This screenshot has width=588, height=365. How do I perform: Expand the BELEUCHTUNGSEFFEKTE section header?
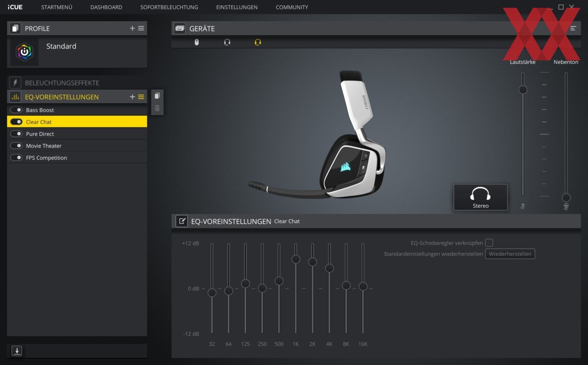[77, 83]
